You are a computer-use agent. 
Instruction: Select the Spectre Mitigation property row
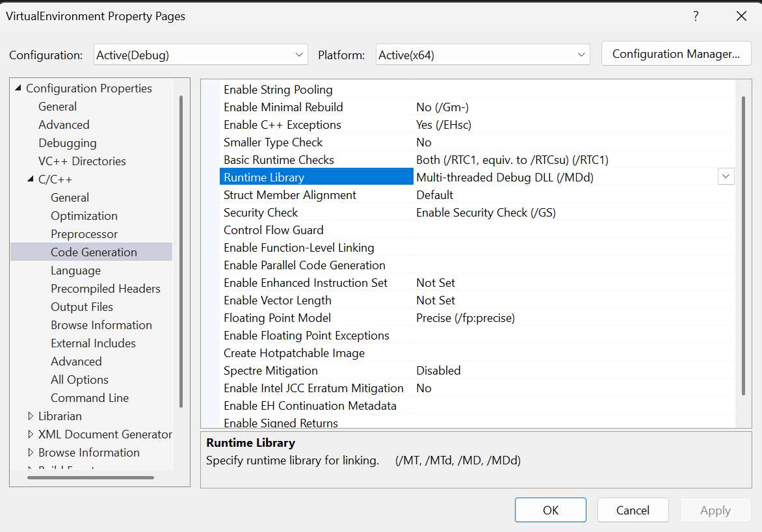tap(477, 371)
